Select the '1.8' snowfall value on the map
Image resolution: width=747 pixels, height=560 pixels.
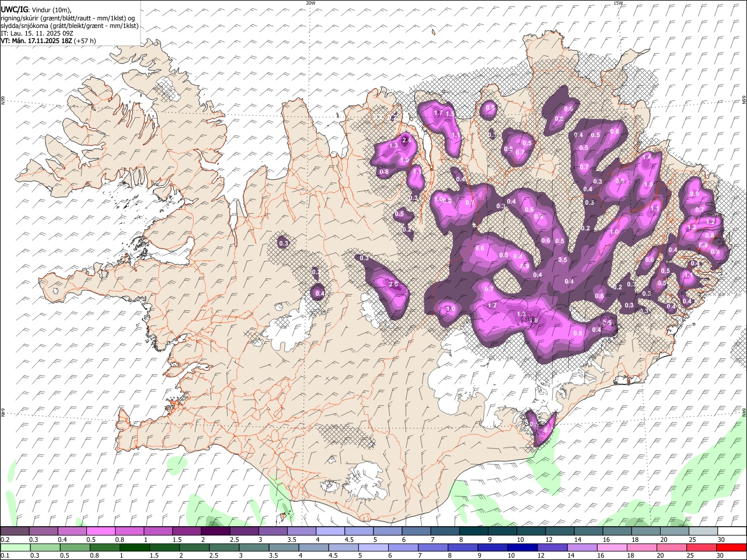coord(533,320)
